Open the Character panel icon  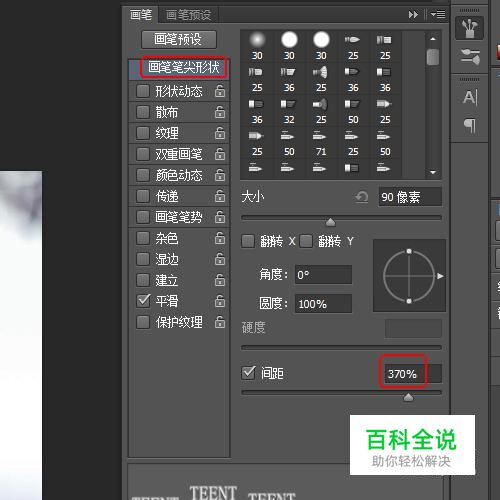point(470,98)
